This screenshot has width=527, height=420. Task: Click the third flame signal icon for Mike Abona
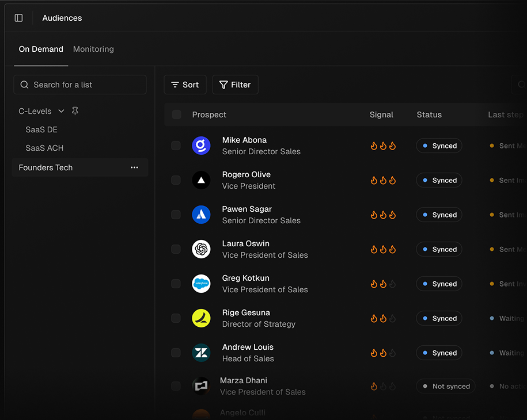point(392,146)
